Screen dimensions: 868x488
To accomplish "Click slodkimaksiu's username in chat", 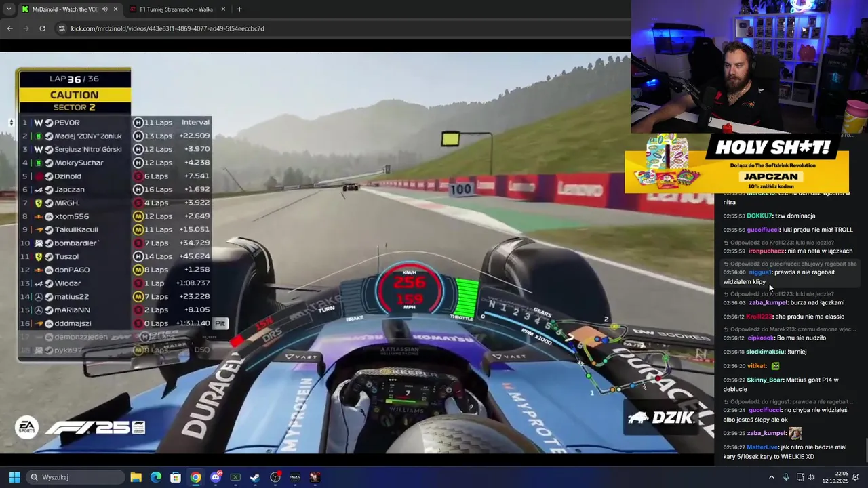I will tap(766, 352).
